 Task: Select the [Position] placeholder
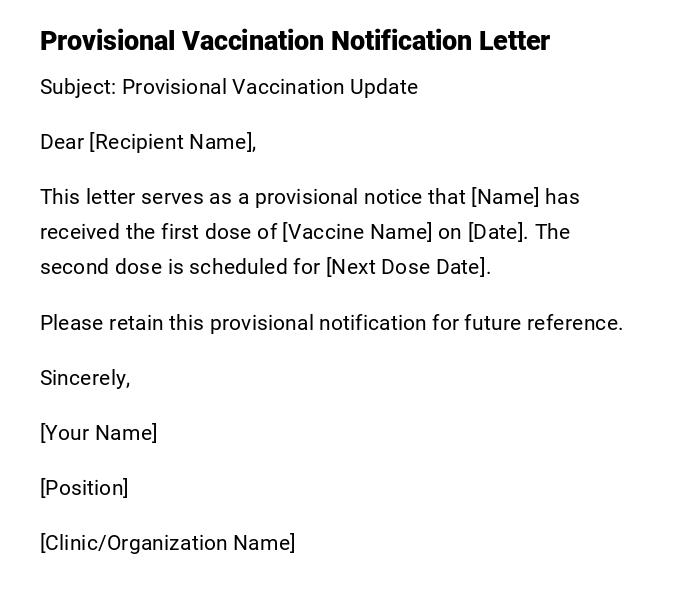[x=84, y=488]
